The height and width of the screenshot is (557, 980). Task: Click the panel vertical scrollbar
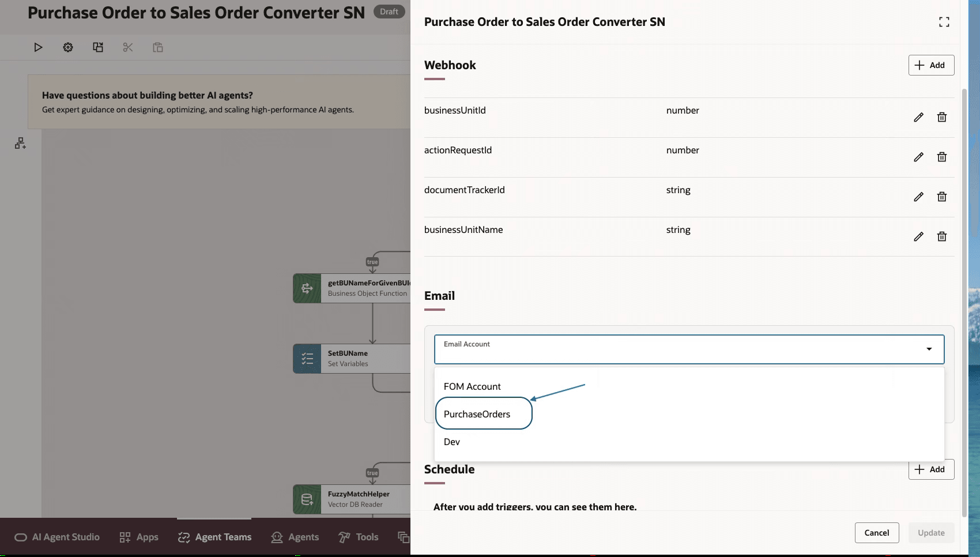click(x=964, y=303)
